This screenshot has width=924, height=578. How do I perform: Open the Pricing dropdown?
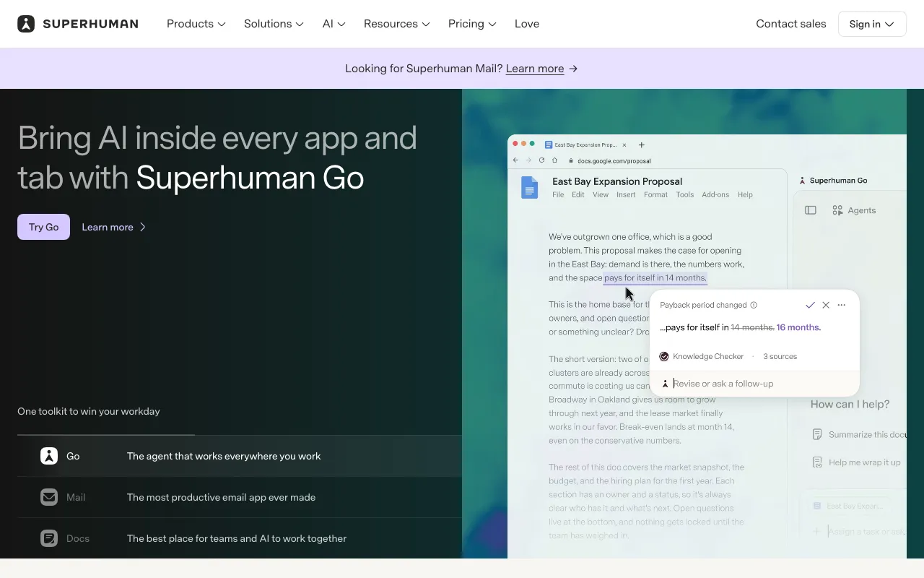[472, 24]
